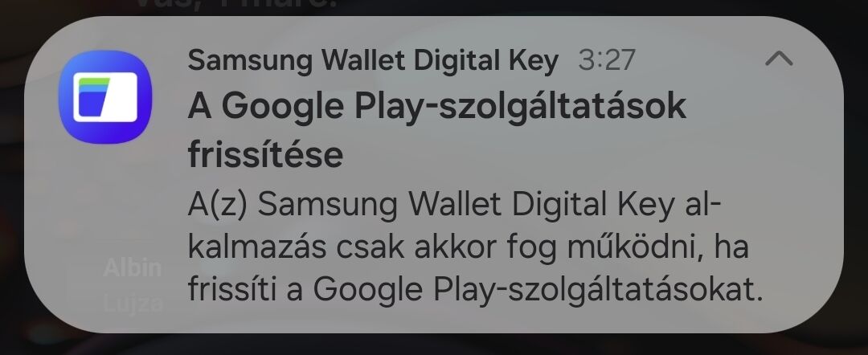Viewport: 868px width, 355px height.
Task: Tap the Samsung Wallet app icon
Action: pyautogui.click(x=105, y=96)
